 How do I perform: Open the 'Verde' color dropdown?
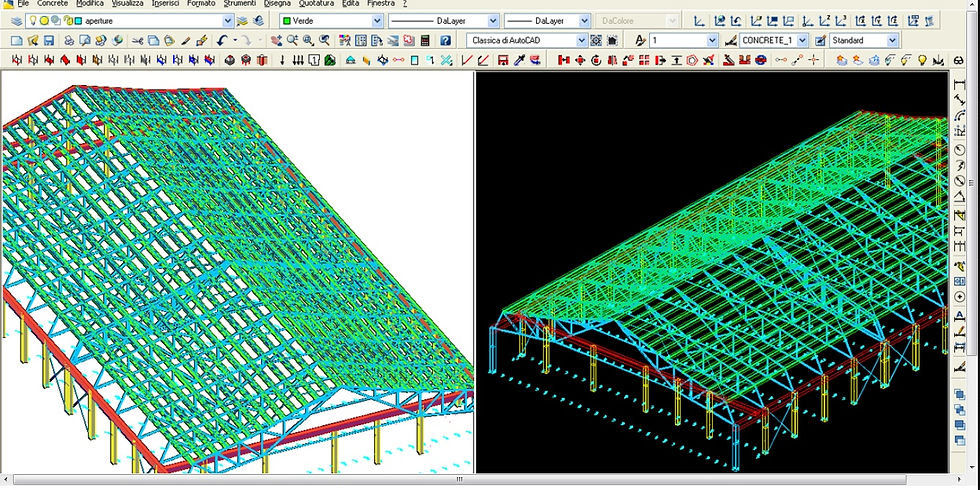coord(377,20)
